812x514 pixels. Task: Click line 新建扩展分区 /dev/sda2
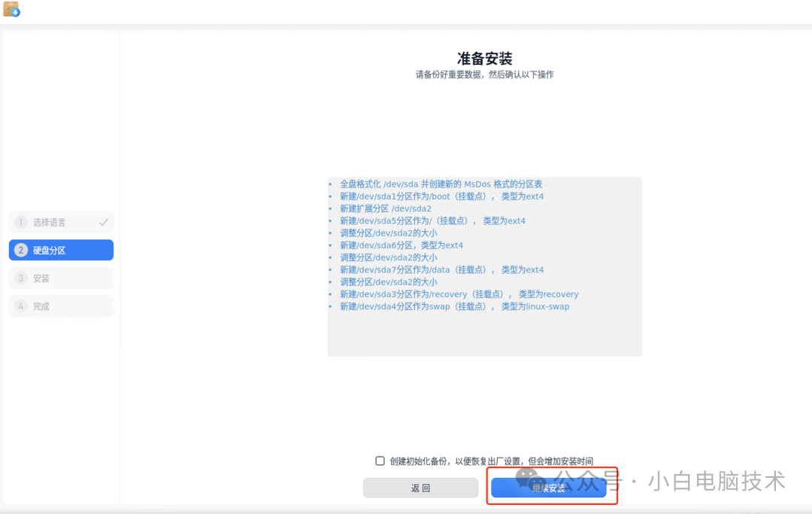pos(385,208)
